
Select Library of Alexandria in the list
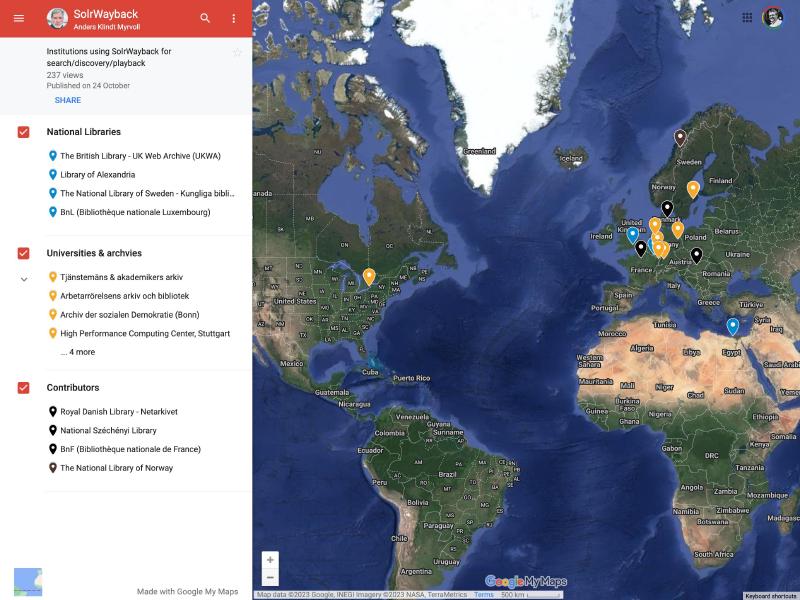pyautogui.click(x=97, y=174)
